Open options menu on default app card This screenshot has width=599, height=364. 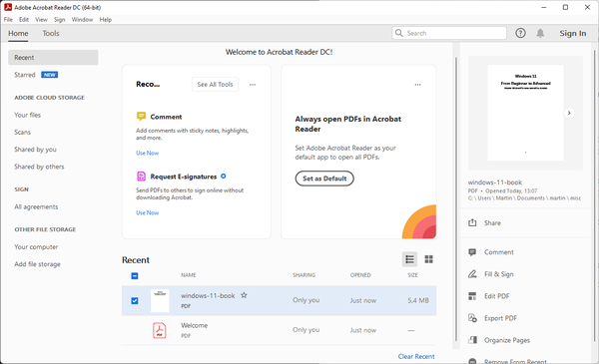[418, 85]
